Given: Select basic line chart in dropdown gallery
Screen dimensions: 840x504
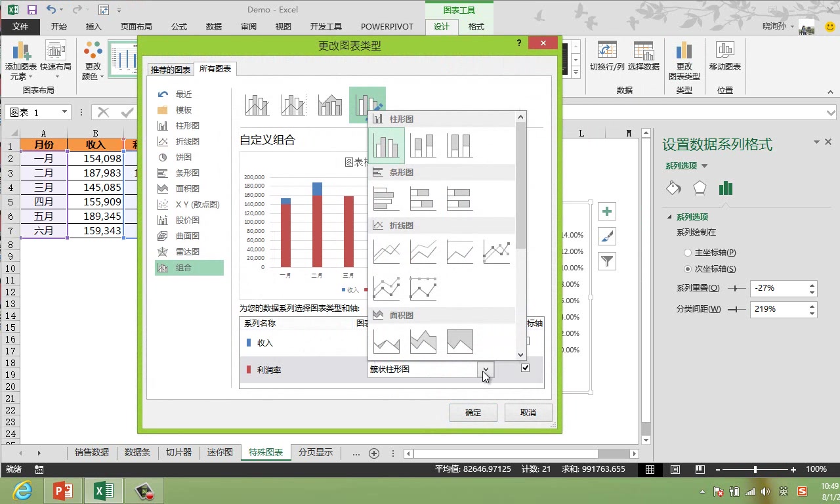Looking at the screenshot, I should point(387,252).
